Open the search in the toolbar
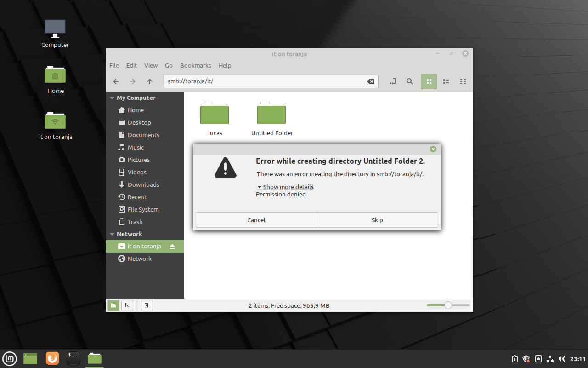The width and height of the screenshot is (588, 368). (409, 81)
